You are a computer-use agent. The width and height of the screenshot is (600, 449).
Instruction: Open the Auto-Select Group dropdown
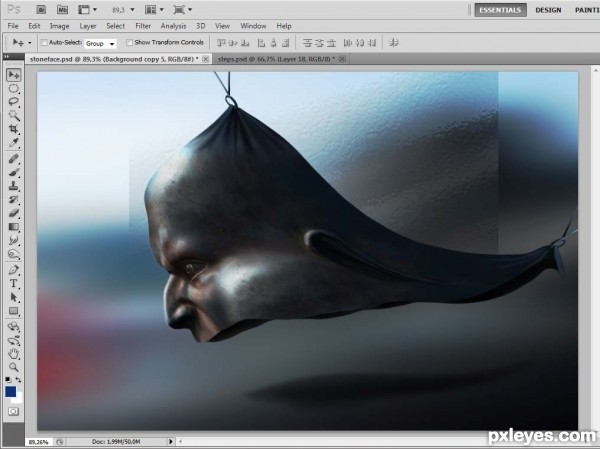click(x=100, y=43)
